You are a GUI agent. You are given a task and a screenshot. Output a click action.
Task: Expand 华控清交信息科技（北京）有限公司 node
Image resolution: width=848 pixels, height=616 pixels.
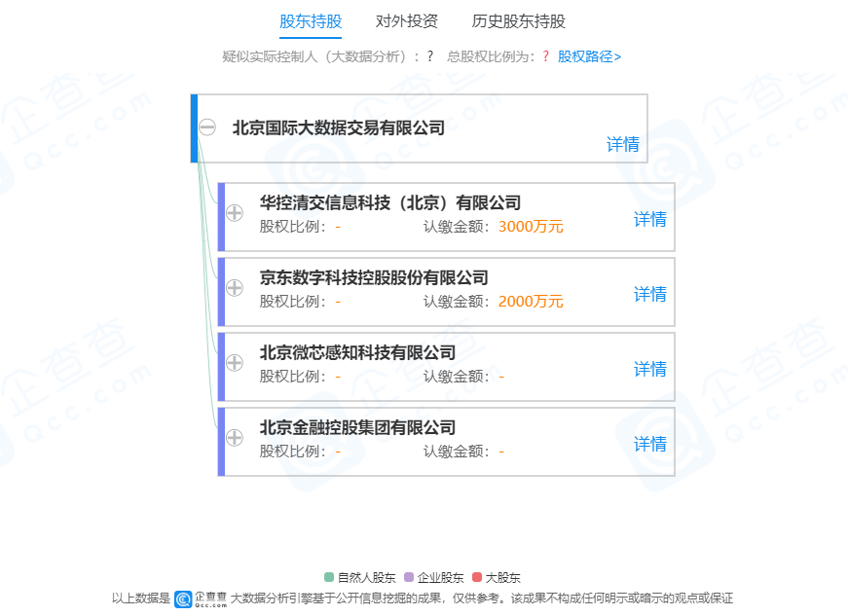pyautogui.click(x=234, y=211)
